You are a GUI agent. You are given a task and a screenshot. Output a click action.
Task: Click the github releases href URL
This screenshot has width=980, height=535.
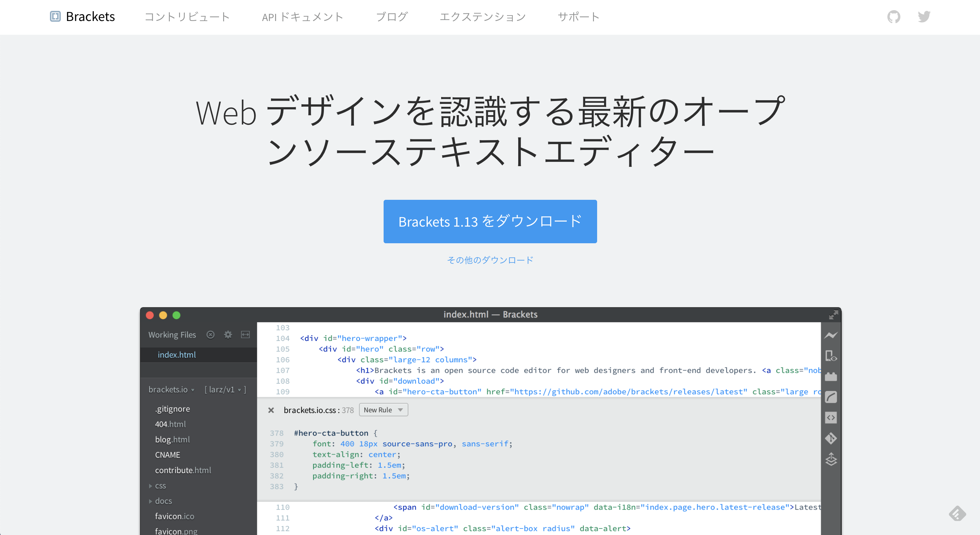pyautogui.click(x=629, y=392)
